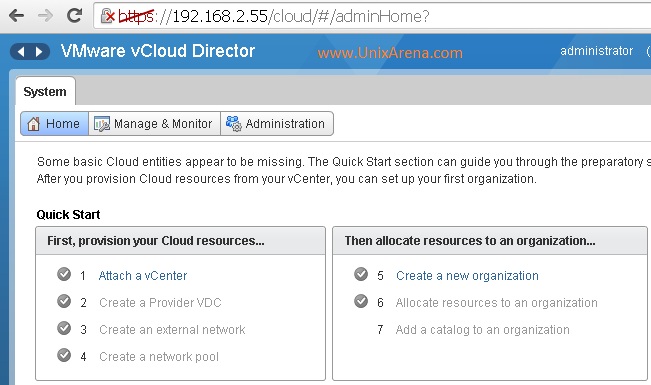Click the Administration users gear icon
Viewport: 651px width, 385px height.
[x=233, y=123]
